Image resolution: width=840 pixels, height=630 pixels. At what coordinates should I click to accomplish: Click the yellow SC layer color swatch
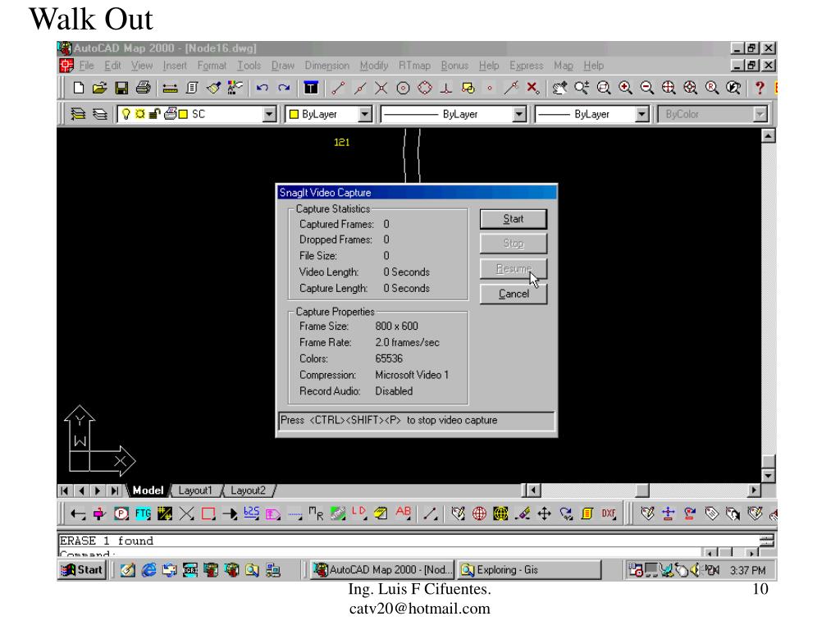click(x=183, y=114)
